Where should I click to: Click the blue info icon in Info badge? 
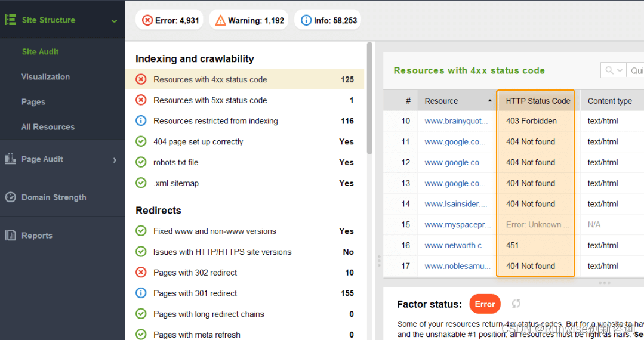click(x=306, y=20)
